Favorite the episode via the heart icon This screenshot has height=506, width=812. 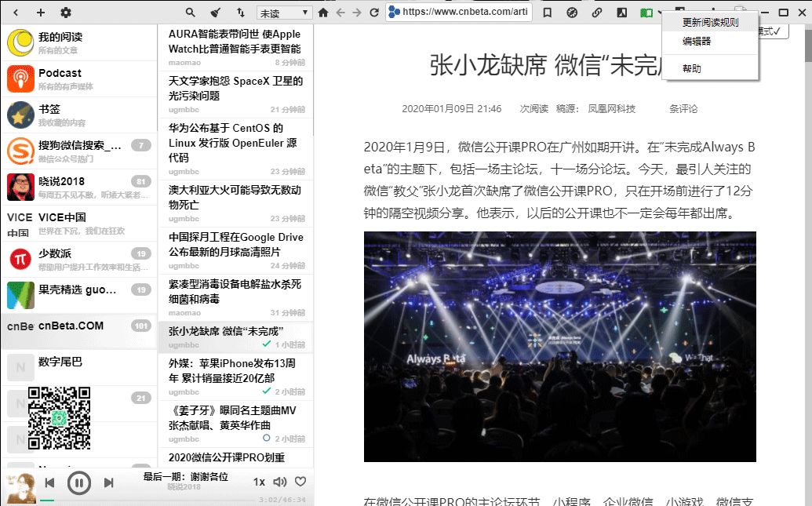(300, 482)
